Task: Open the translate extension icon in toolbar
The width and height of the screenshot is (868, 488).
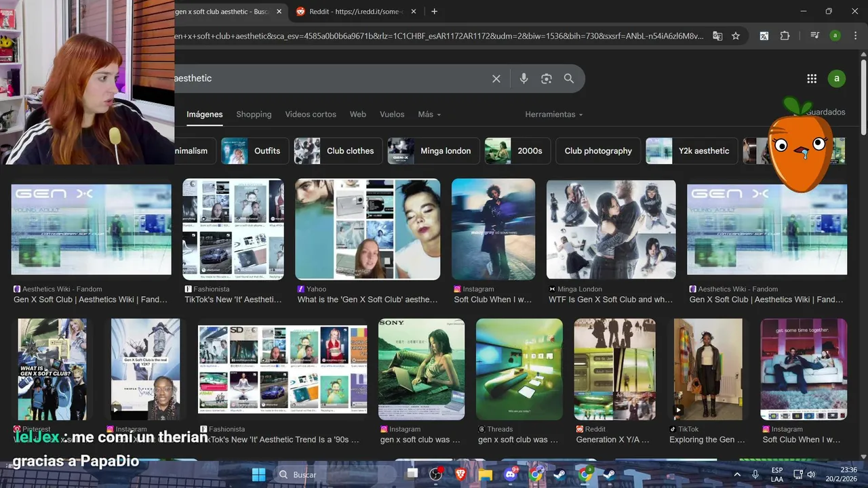Action: coord(764,36)
